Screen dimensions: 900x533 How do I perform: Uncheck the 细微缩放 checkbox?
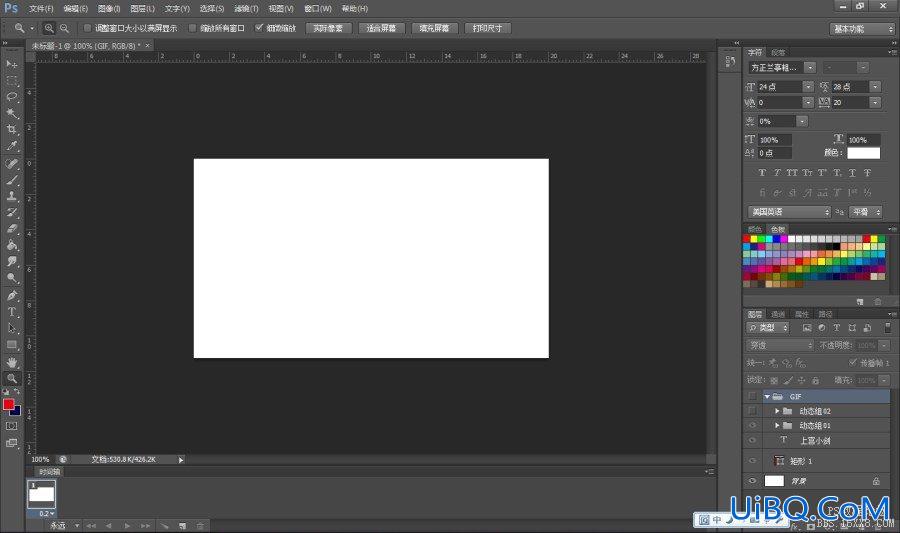[259, 28]
